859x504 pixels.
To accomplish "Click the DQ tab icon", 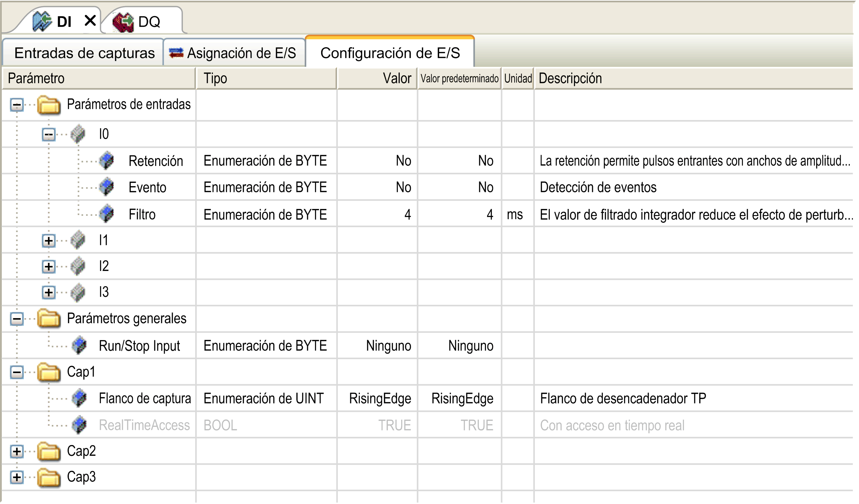I will 123,22.
